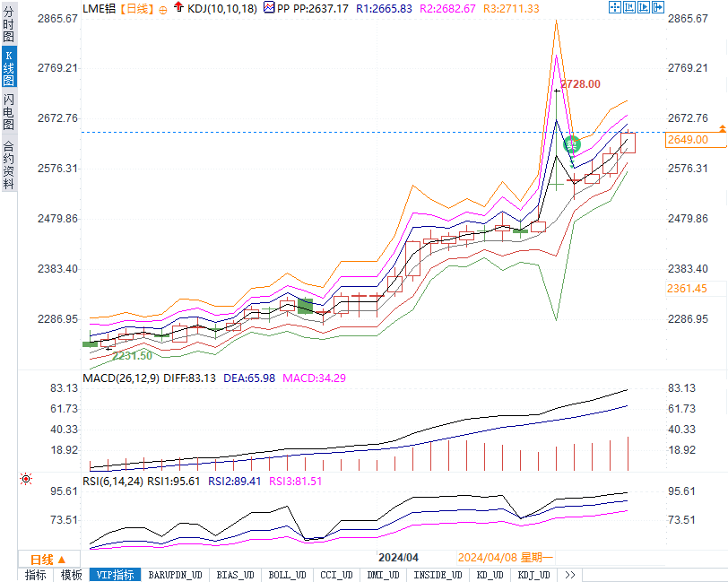Click the PP:2637.17 pivot value
Image resolution: width=728 pixels, height=582 pixels.
pos(320,8)
